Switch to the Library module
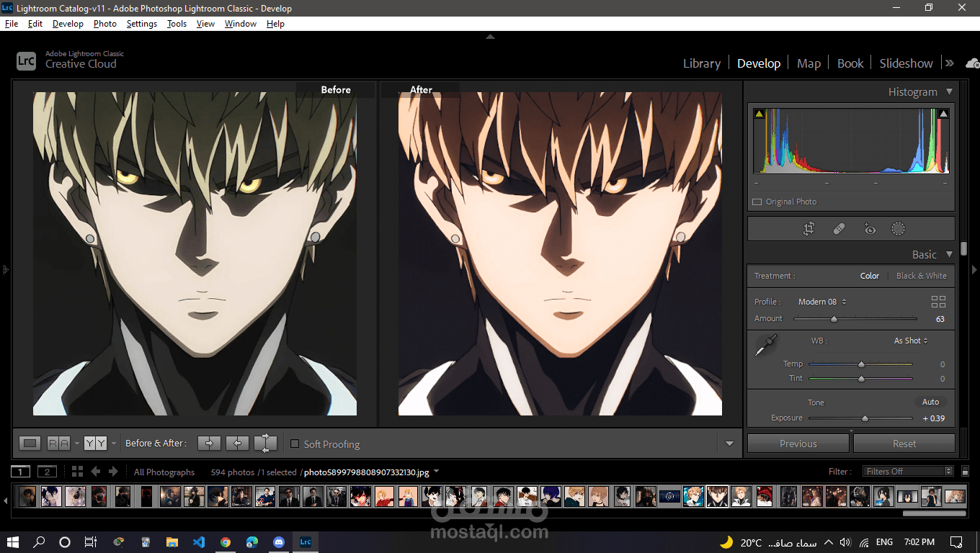This screenshot has height=553, width=980. pos(702,63)
